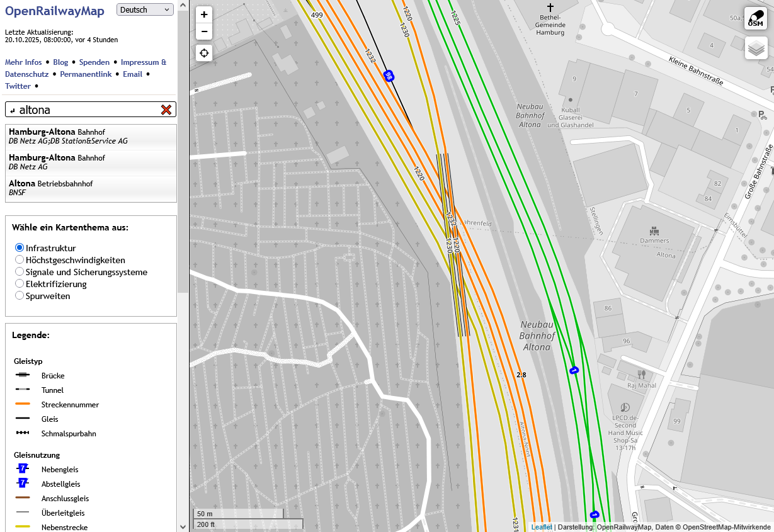774x532 pixels.
Task: Center the map on my location
Action: point(204,53)
